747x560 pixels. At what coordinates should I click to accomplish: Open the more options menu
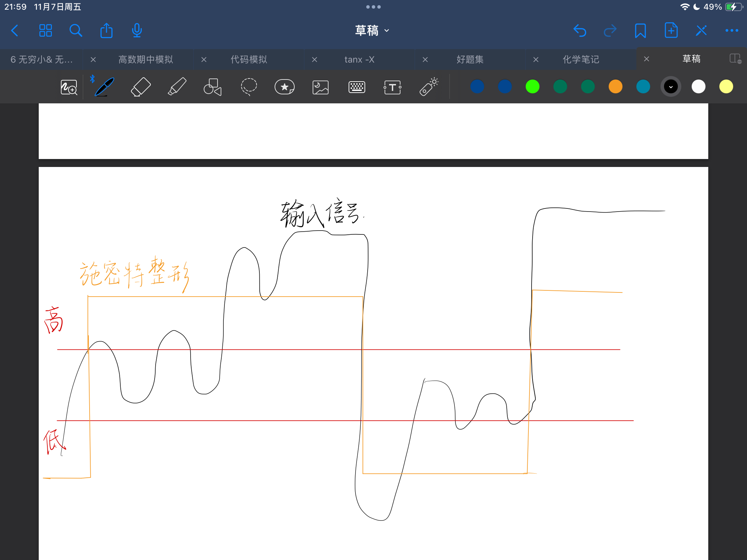[x=731, y=30]
